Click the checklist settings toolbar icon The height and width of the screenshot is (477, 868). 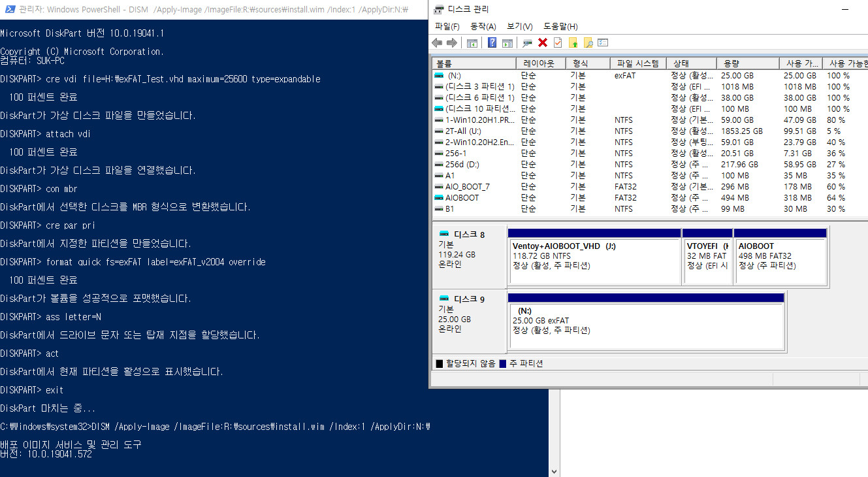tap(603, 42)
